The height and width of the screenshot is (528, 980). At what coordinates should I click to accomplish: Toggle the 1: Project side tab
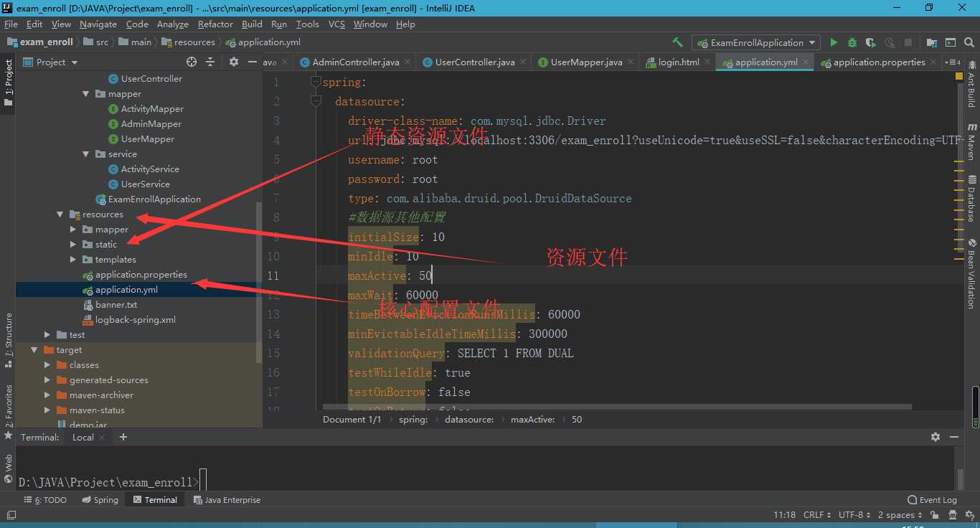pyautogui.click(x=9, y=82)
